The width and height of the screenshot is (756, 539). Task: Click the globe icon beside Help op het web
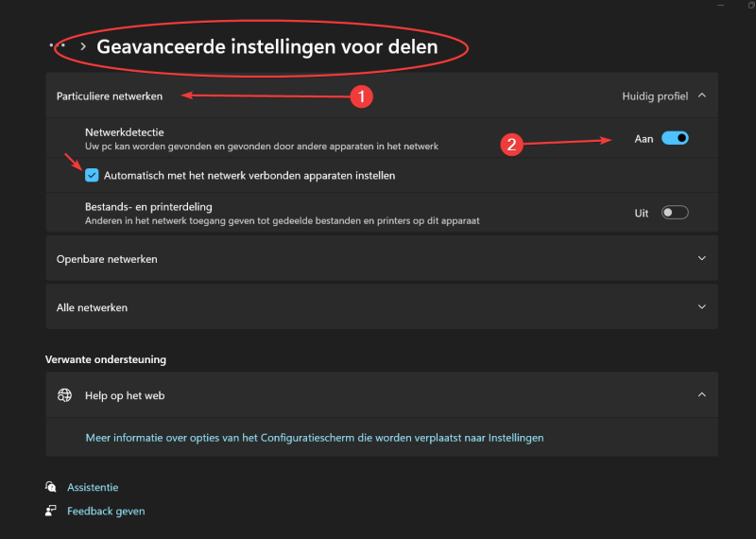click(64, 395)
